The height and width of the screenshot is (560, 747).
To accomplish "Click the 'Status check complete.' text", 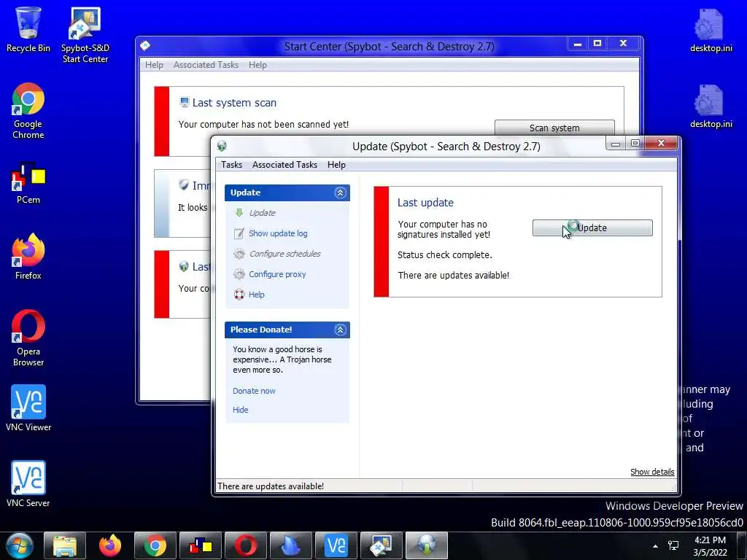I will tap(445, 254).
